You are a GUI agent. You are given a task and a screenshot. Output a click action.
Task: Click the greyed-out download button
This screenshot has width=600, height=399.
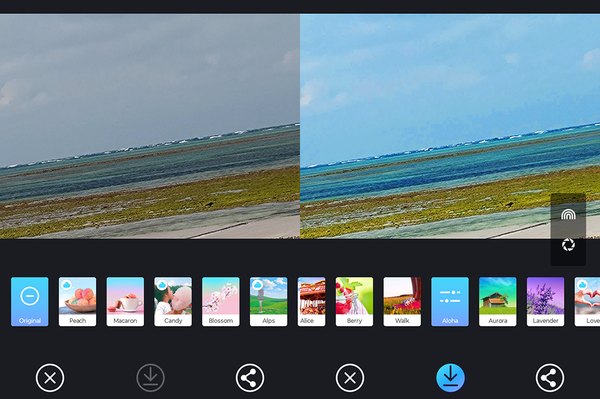point(150,378)
